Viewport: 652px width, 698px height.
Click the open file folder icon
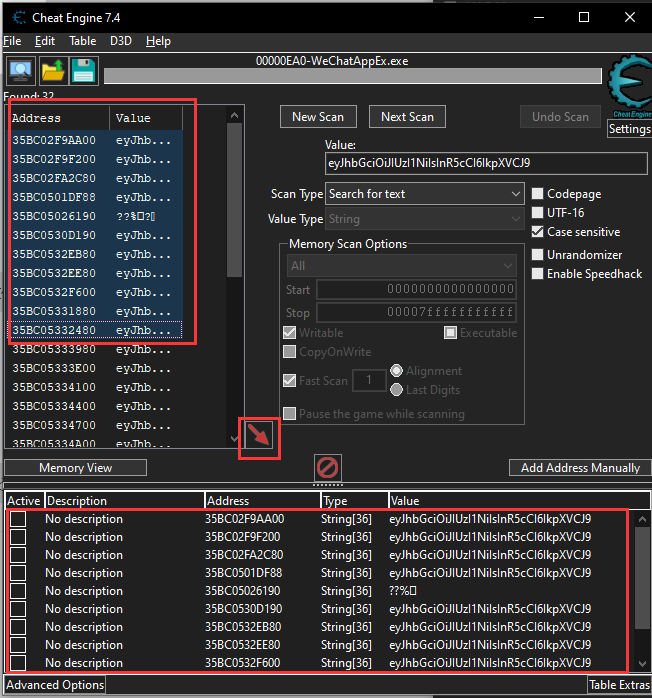click(52, 71)
